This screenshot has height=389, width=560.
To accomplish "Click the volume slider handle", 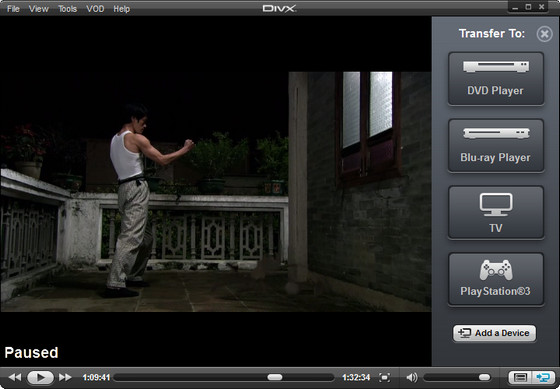I will click(484, 377).
